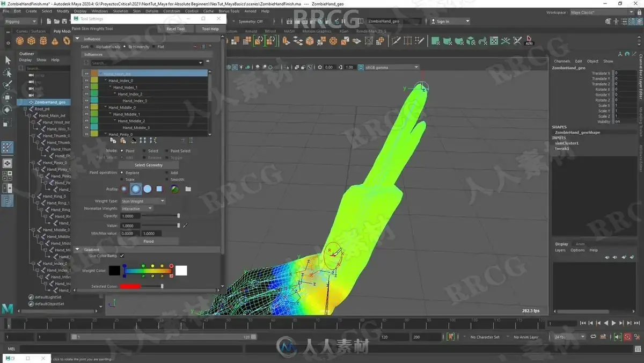
Task: Click the pick color eyedropper beside Value slider
Action: (x=185, y=226)
